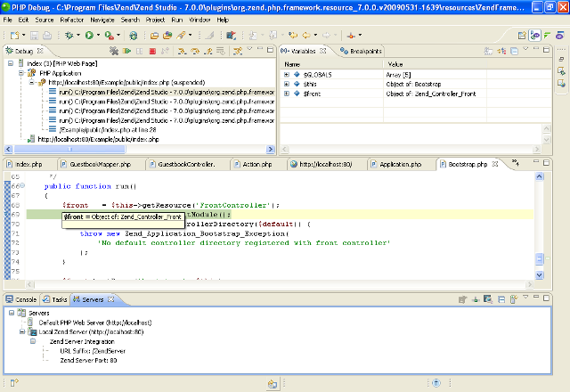This screenshot has height=392, width=570.
Task: Click the pin/annotation toolbar icon dropdown
Action: [360, 36]
